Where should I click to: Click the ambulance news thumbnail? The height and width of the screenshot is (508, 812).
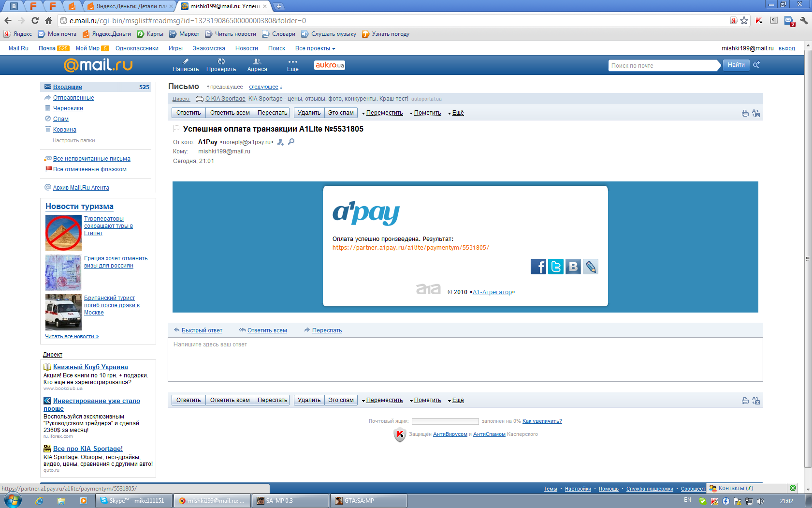63,312
